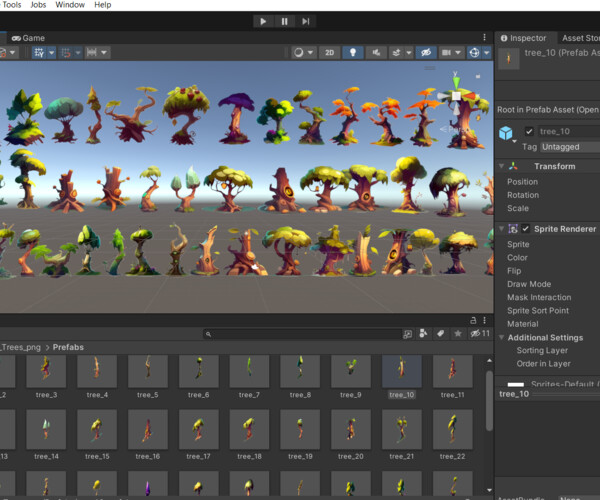
Task: Click the Y axis cone on the orientation gizmo
Action: click(x=456, y=81)
